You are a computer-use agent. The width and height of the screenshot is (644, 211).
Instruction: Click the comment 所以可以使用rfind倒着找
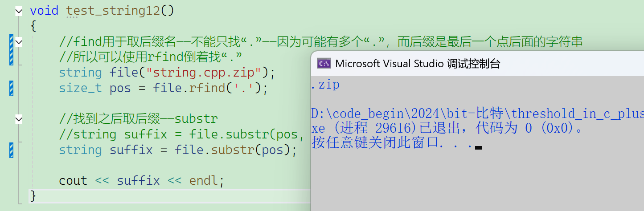tap(151, 57)
